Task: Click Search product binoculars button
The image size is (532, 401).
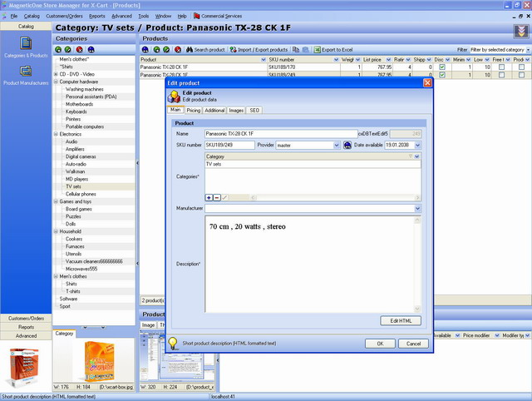Action: point(205,50)
